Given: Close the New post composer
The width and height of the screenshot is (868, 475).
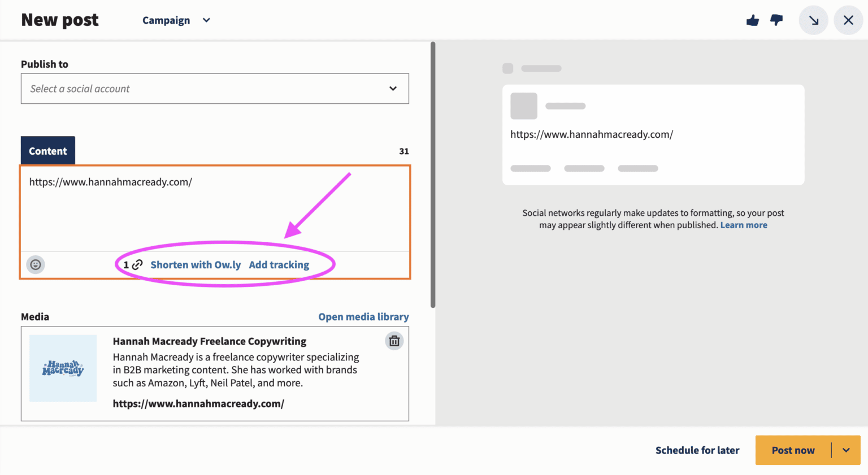Looking at the screenshot, I should point(848,20).
